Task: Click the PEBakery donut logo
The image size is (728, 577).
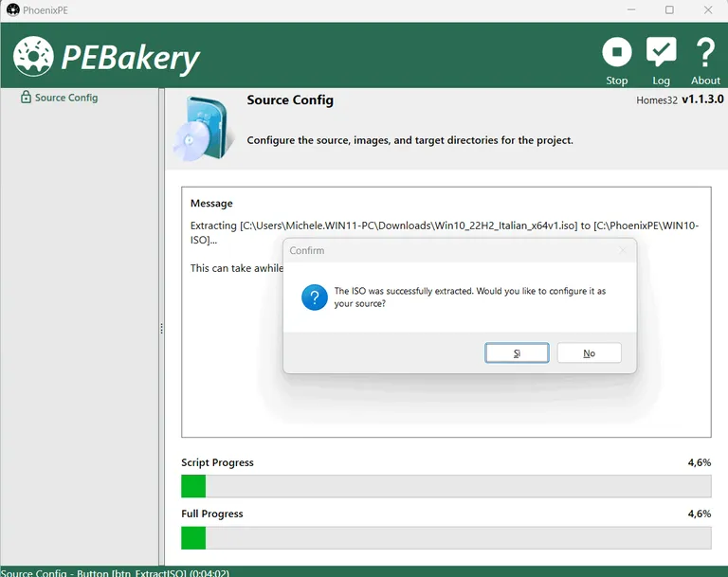Action: click(32, 57)
